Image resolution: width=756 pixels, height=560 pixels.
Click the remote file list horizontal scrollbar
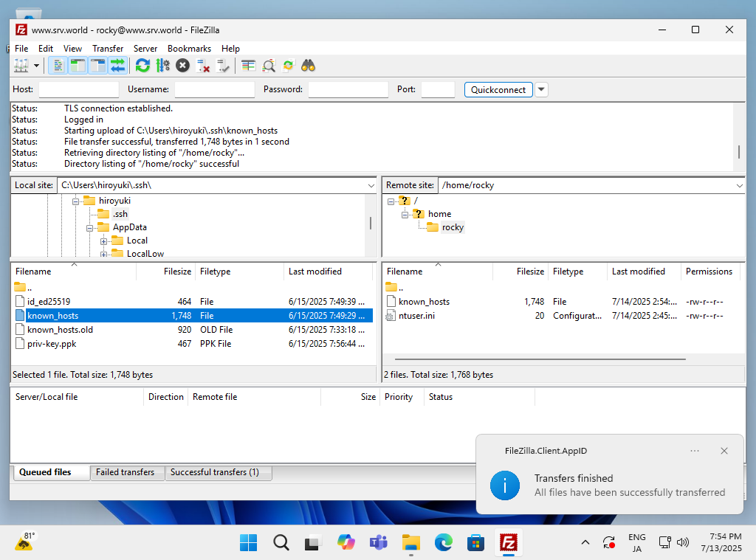[x=540, y=359]
